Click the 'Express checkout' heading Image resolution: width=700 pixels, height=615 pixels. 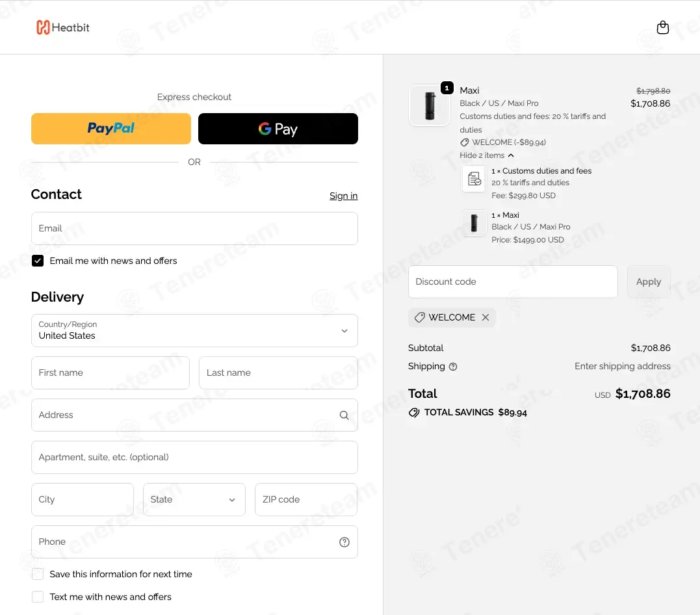tap(194, 97)
